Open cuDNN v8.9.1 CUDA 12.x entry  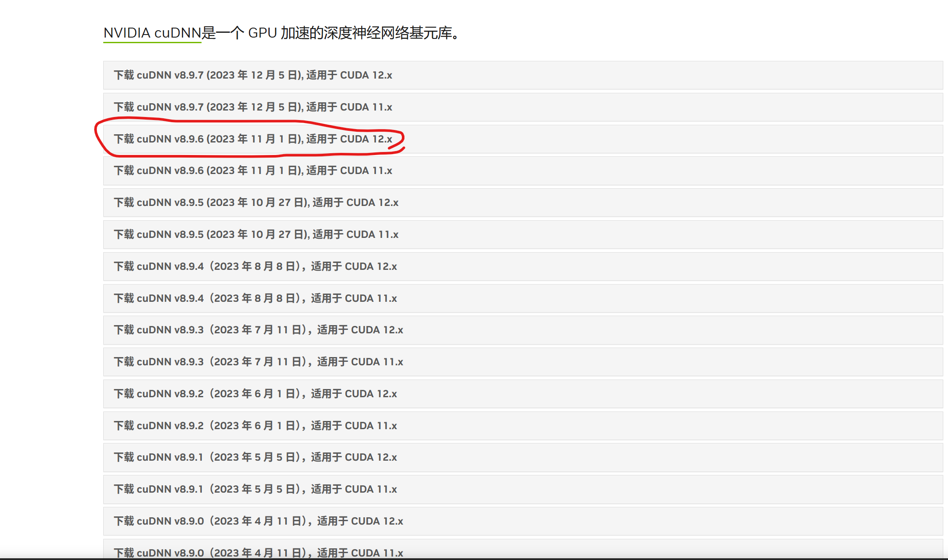pos(255,457)
